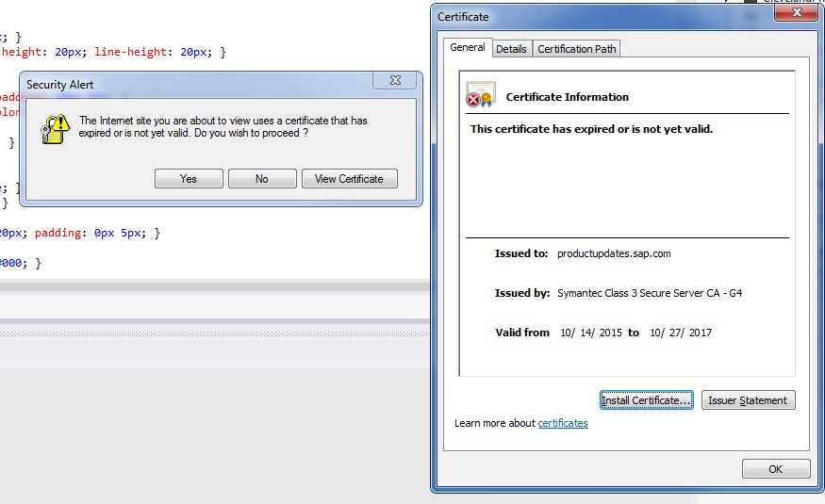
Task: Close the Security Alert dialog
Action: (395, 80)
